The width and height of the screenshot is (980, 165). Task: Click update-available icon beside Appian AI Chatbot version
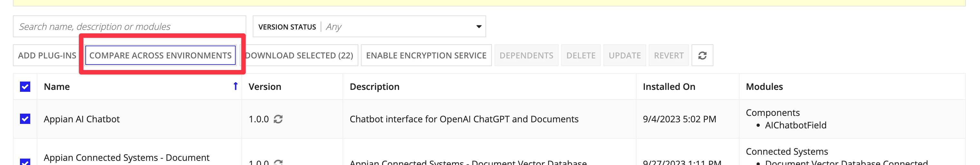pyautogui.click(x=278, y=119)
